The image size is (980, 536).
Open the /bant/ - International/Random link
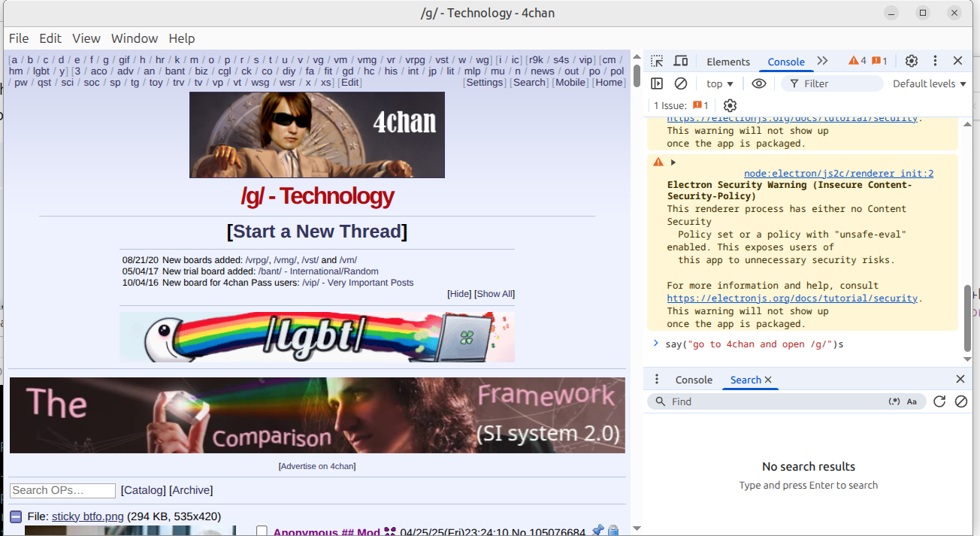point(319,271)
